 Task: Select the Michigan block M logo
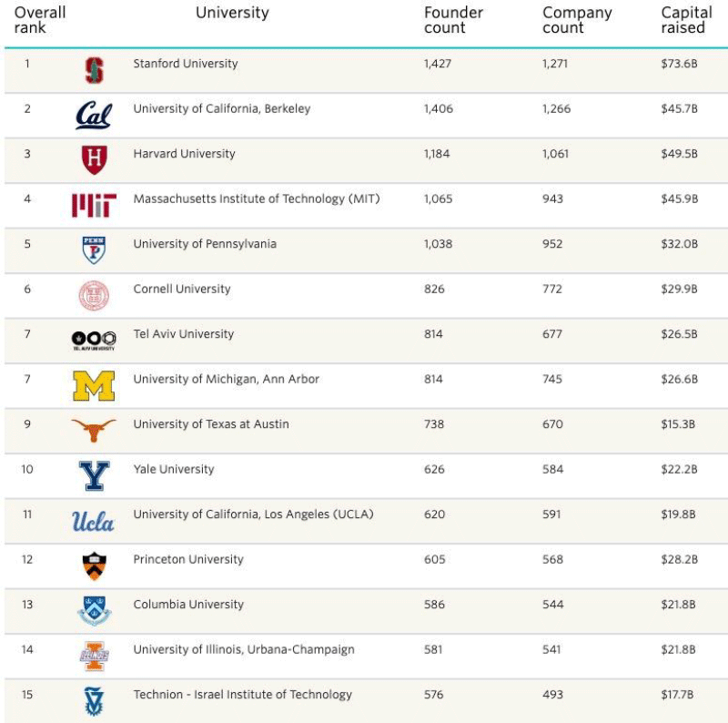tap(94, 385)
